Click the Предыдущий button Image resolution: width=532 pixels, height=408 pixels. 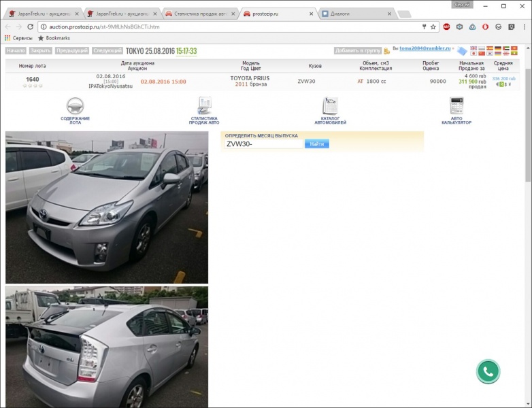point(72,50)
